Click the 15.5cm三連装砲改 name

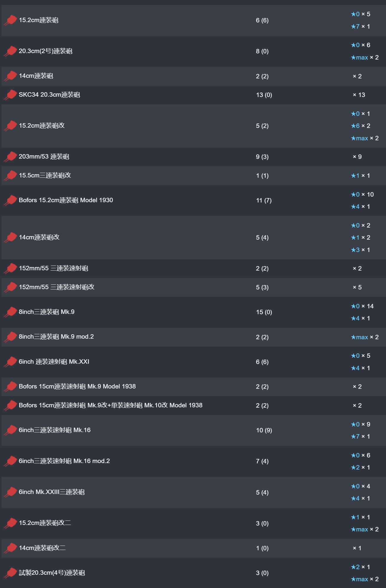45,175
